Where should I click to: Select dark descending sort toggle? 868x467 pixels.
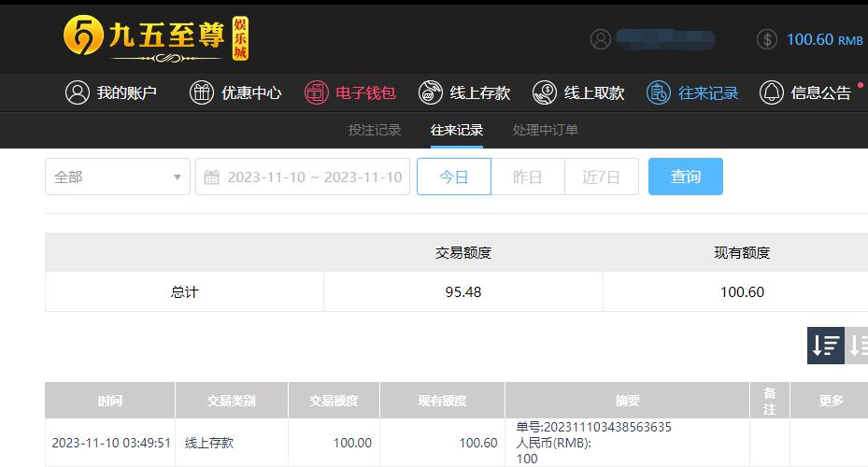pos(825,346)
